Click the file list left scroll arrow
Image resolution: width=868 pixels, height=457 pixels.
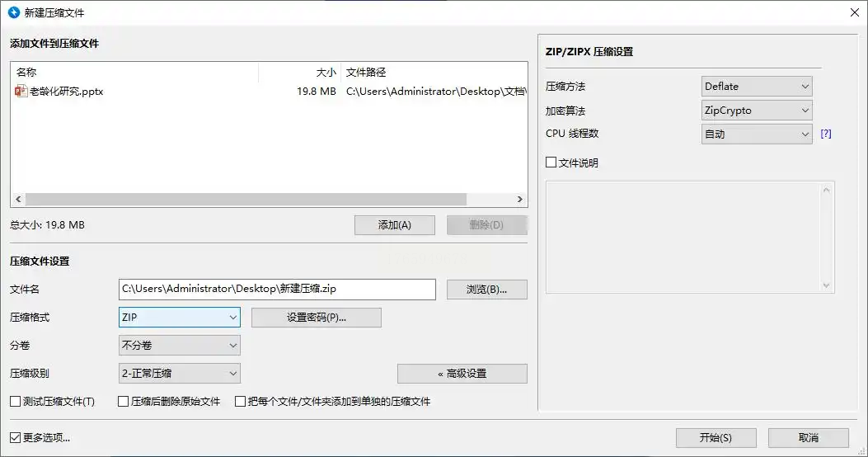coord(18,199)
